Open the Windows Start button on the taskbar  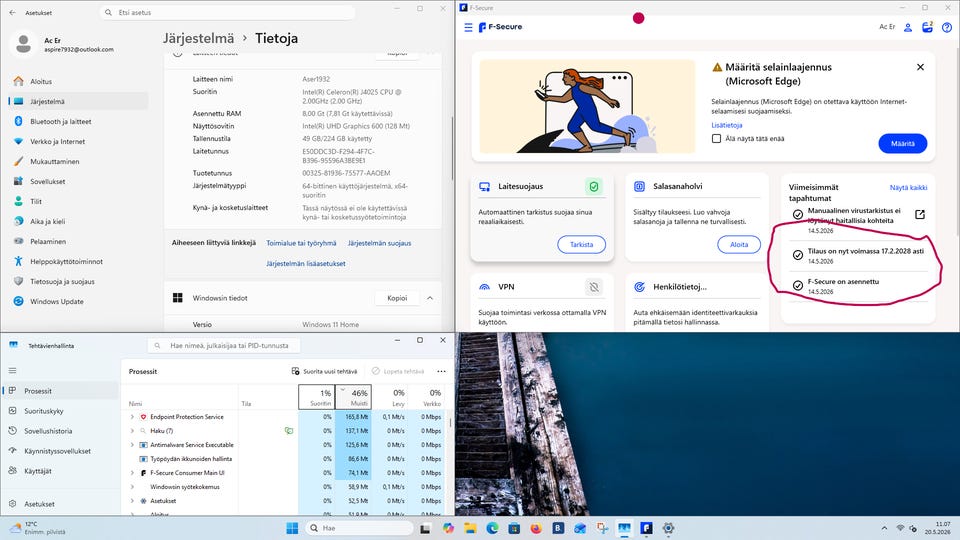tap(292, 528)
